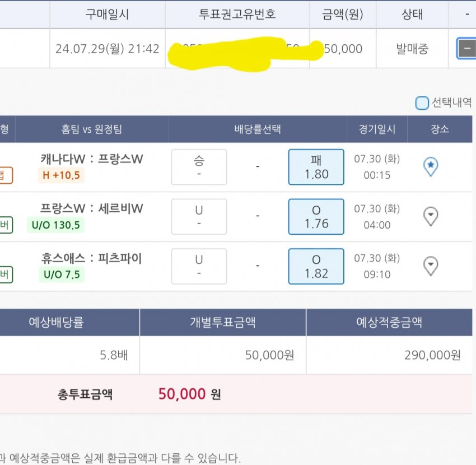Collapse the ticket row with minus button
Screen dimensions: 476x465
click(x=466, y=49)
